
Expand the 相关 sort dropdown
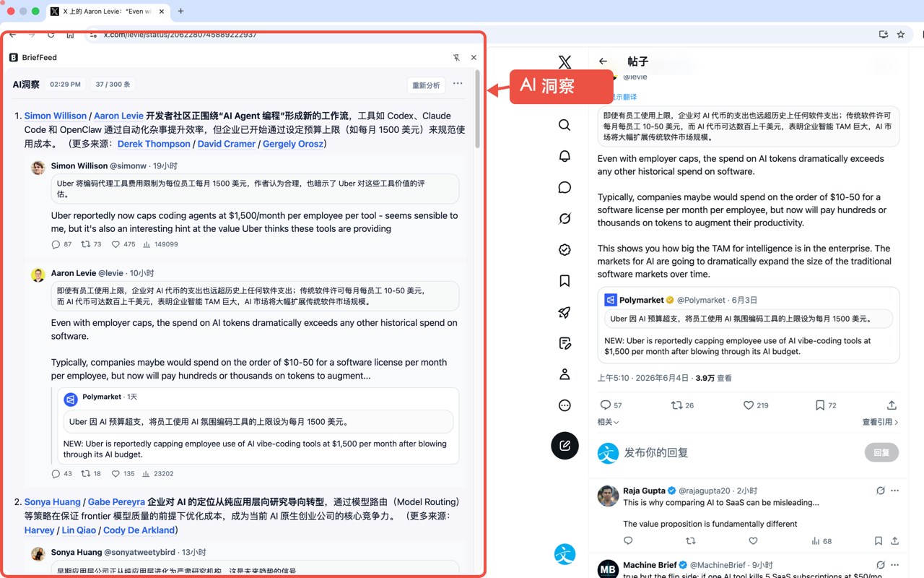(x=608, y=422)
